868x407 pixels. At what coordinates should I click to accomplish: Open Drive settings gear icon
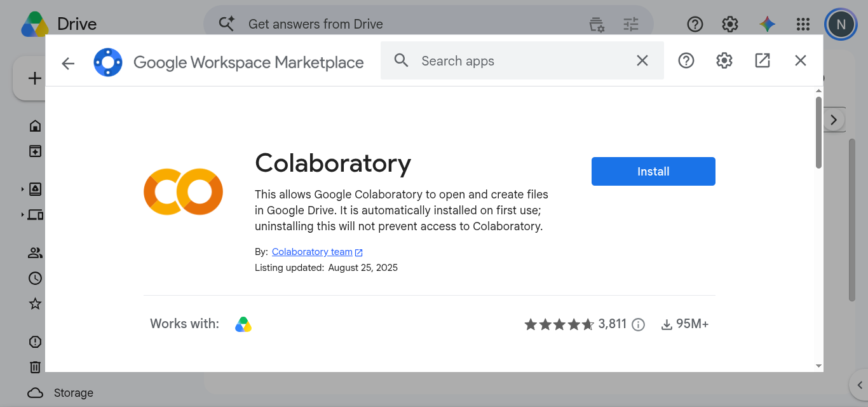[x=730, y=24]
